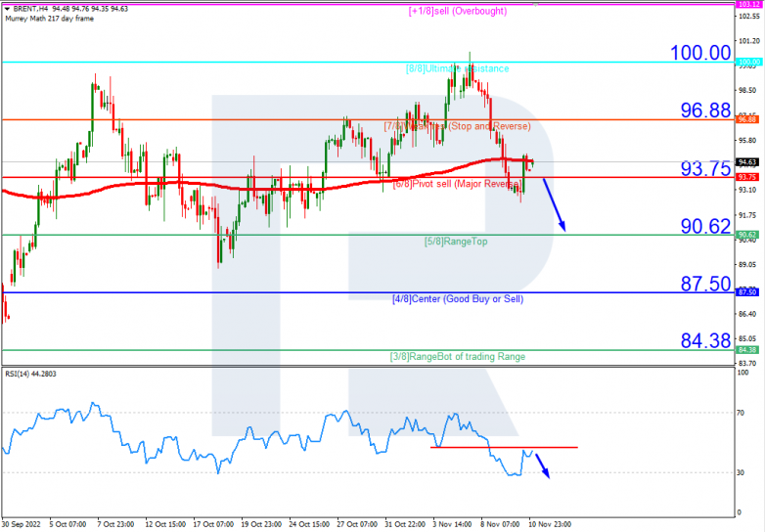Select the 102.55 price scale value
Viewport: 765px width, 532px height.
[749, 17]
